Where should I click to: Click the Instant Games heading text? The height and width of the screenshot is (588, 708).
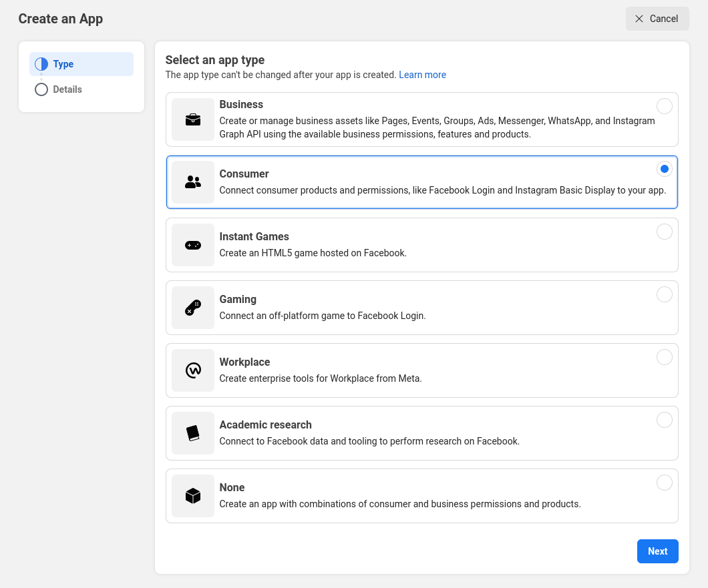pos(254,236)
